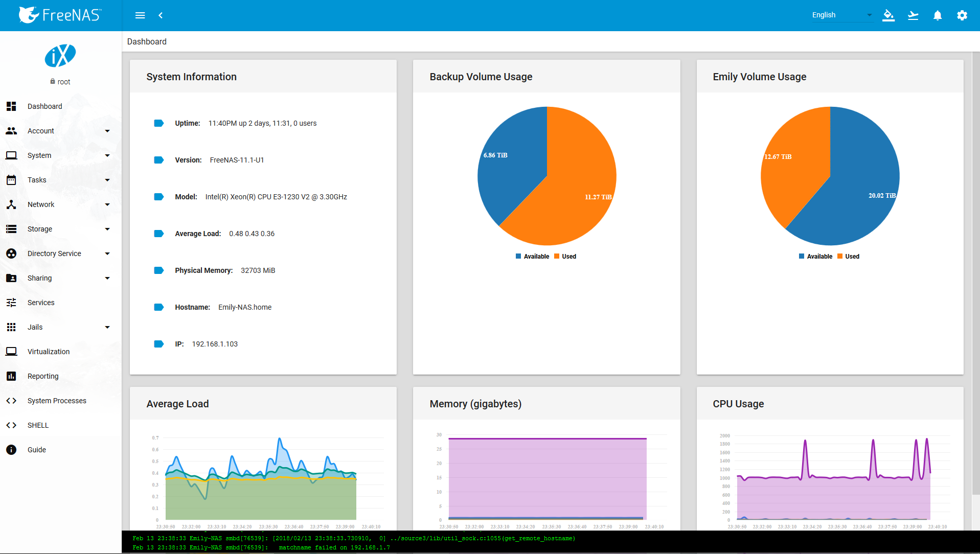Click the hamburger menu icon
The height and width of the screenshot is (554, 980).
coord(140,15)
